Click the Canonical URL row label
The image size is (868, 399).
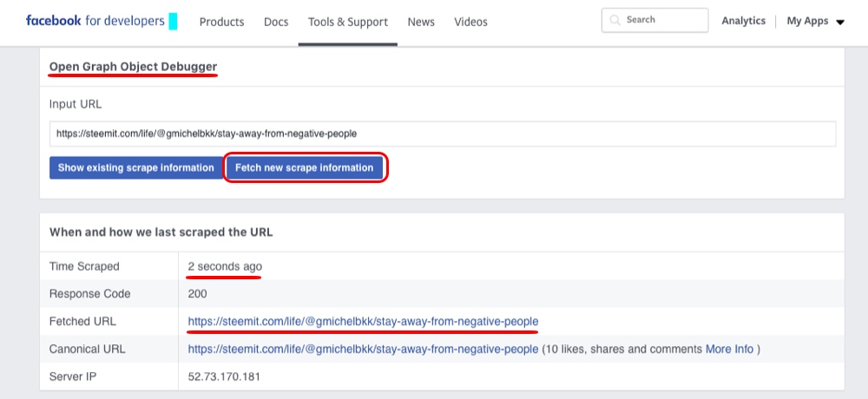[87, 350]
